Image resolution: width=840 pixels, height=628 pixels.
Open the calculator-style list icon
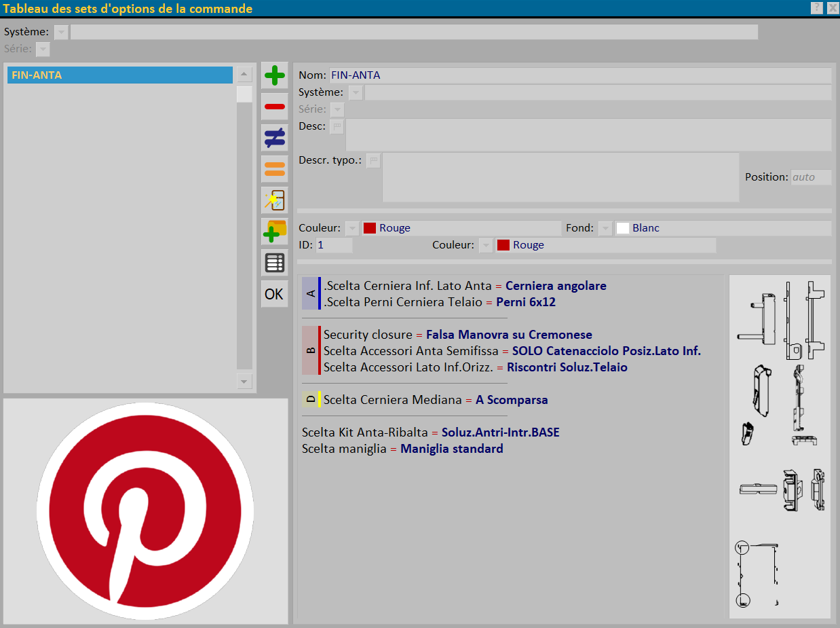[x=275, y=263]
